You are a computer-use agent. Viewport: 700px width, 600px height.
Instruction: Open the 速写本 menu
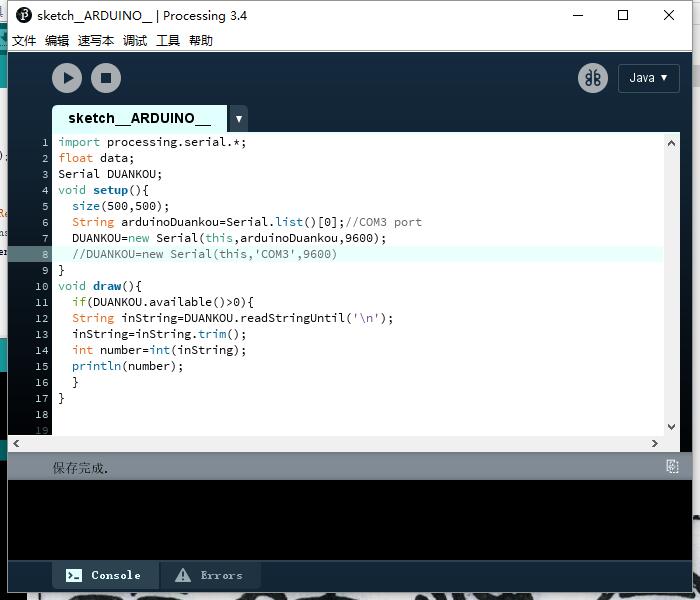pos(96,41)
